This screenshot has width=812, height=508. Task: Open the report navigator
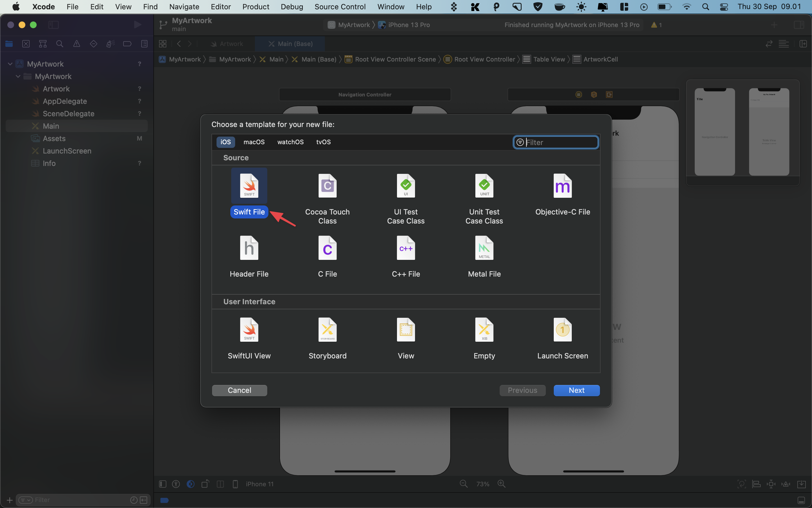[x=144, y=44]
